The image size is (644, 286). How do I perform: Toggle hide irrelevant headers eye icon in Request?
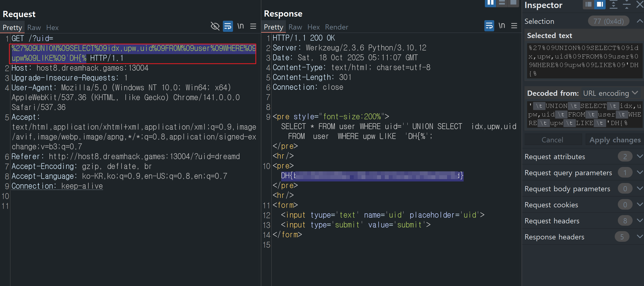[215, 26]
